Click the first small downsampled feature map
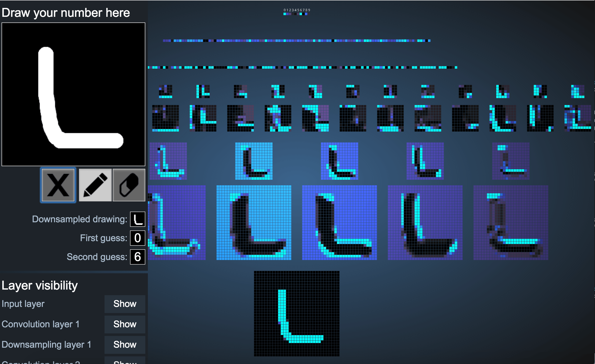This screenshot has width=595, height=364. click(168, 161)
